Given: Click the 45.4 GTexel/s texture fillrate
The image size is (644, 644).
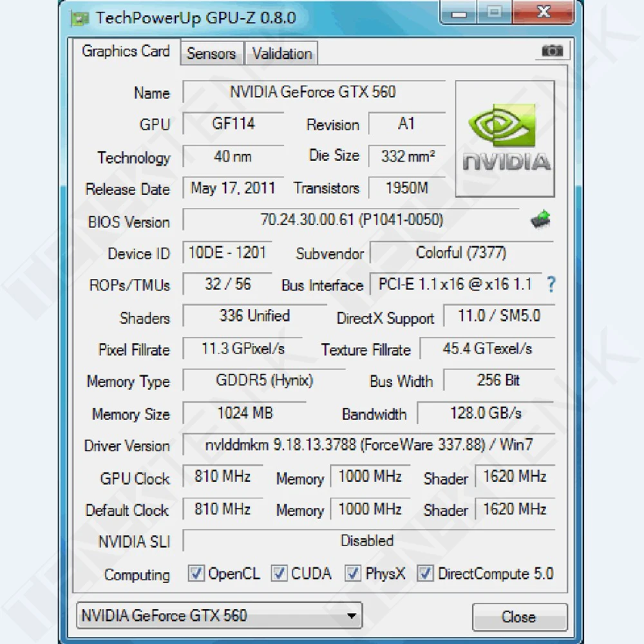Looking at the screenshot, I should (x=487, y=348).
